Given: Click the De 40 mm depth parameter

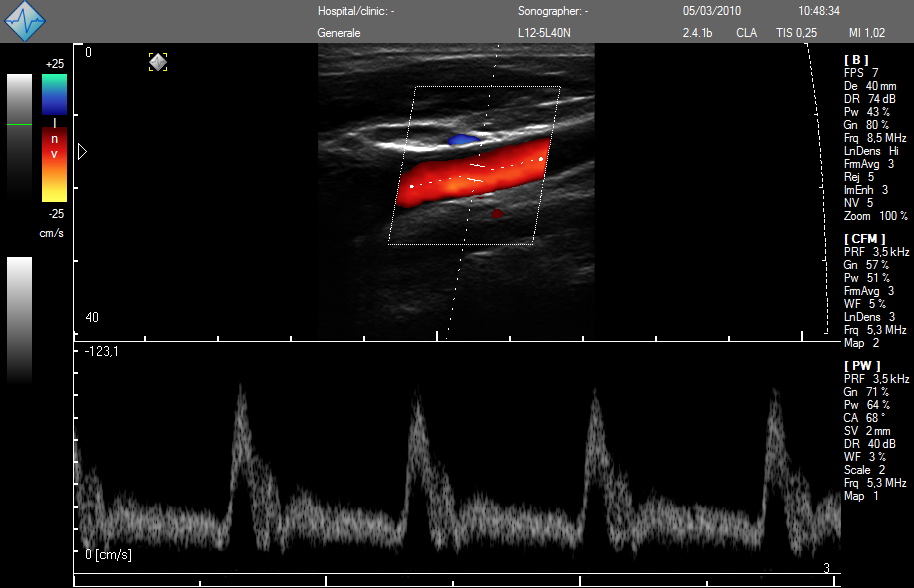Looking at the screenshot, I should tap(870, 86).
